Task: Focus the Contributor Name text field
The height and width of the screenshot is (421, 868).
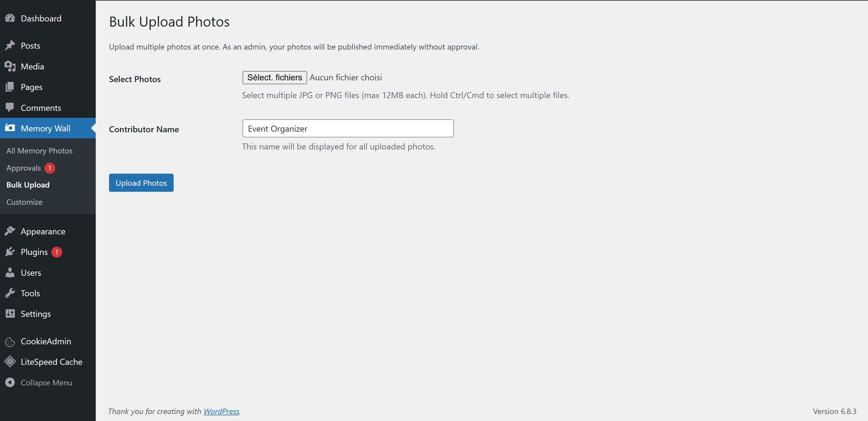Action: (348, 128)
